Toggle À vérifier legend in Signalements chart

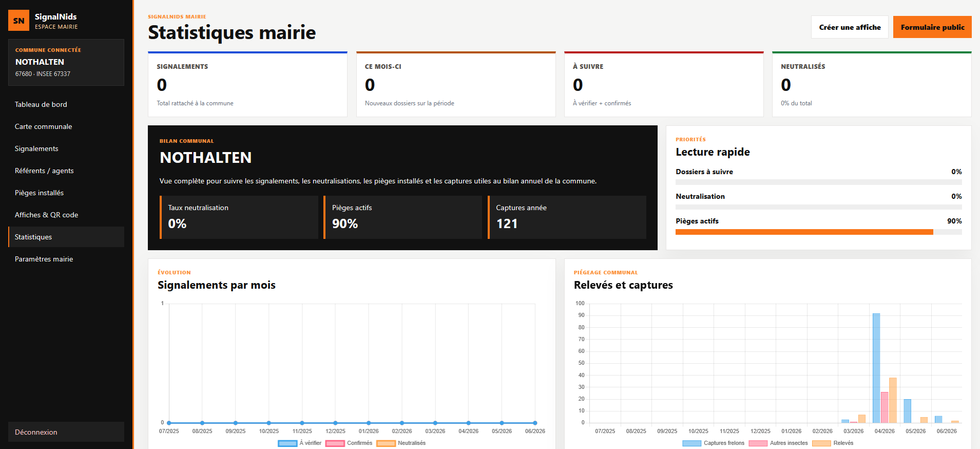300,443
